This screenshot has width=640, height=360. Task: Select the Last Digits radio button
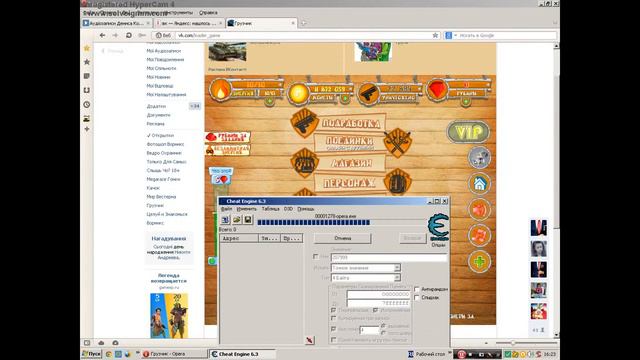tap(383, 333)
